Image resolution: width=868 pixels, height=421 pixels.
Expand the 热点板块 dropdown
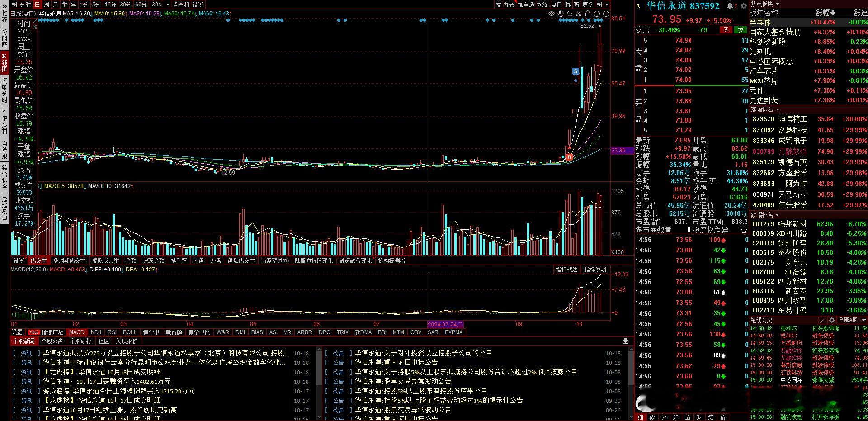point(777,4)
